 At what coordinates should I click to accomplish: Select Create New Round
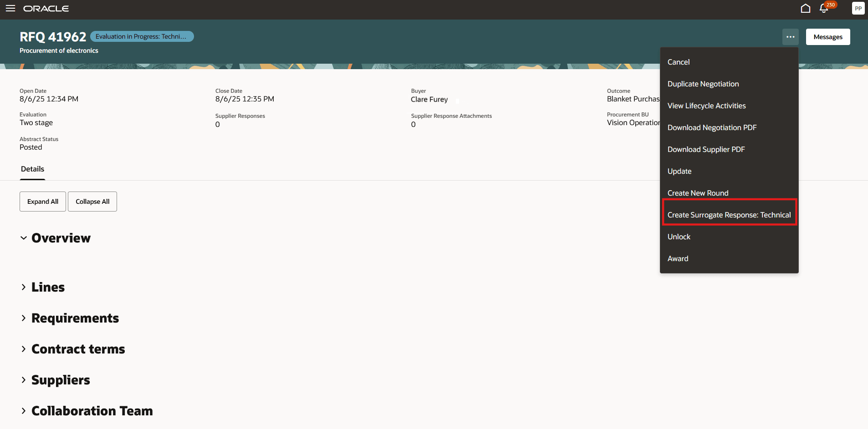click(729, 193)
